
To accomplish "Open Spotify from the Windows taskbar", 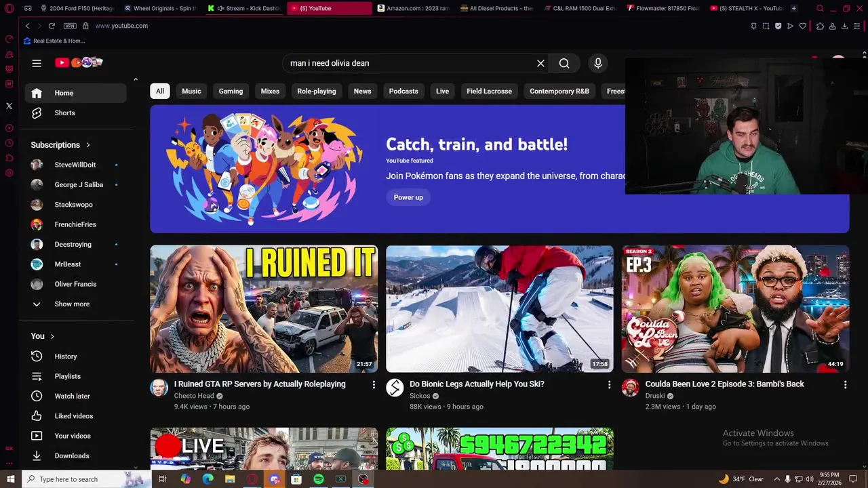I will 318,479.
